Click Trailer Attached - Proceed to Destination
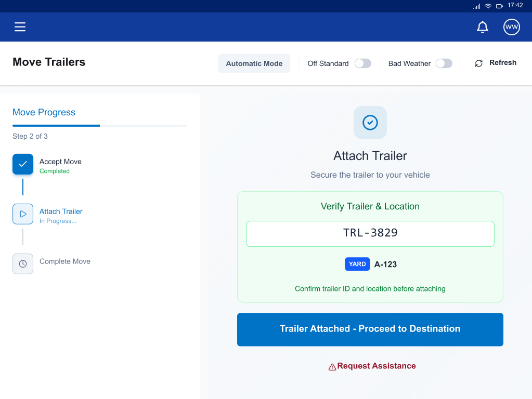Viewport: 532px width, 399px height. (370, 329)
